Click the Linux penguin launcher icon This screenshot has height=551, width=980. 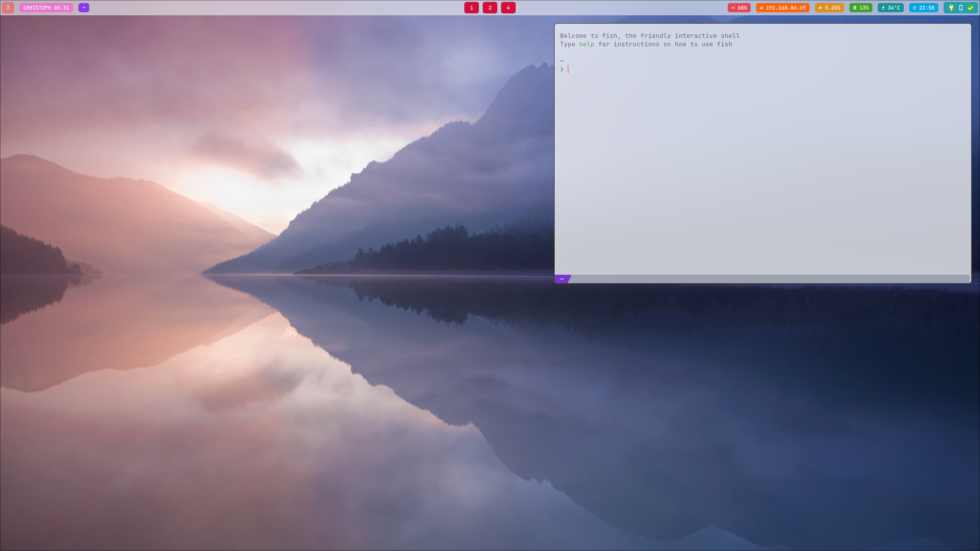pos(8,8)
